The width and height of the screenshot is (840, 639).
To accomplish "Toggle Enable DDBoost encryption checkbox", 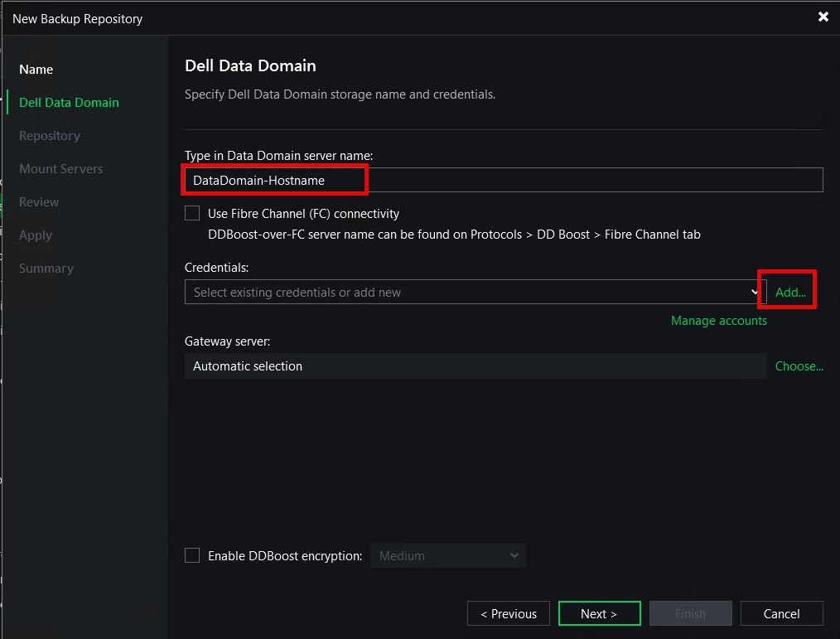I will coord(192,556).
